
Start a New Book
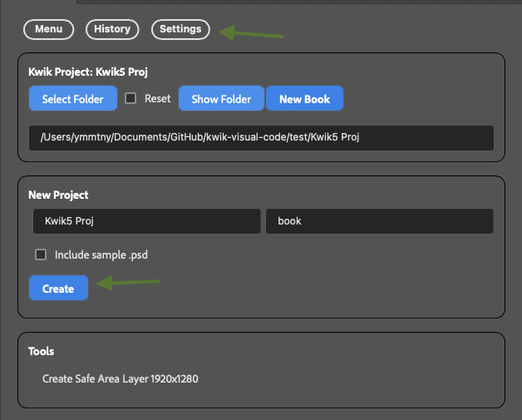tap(304, 99)
